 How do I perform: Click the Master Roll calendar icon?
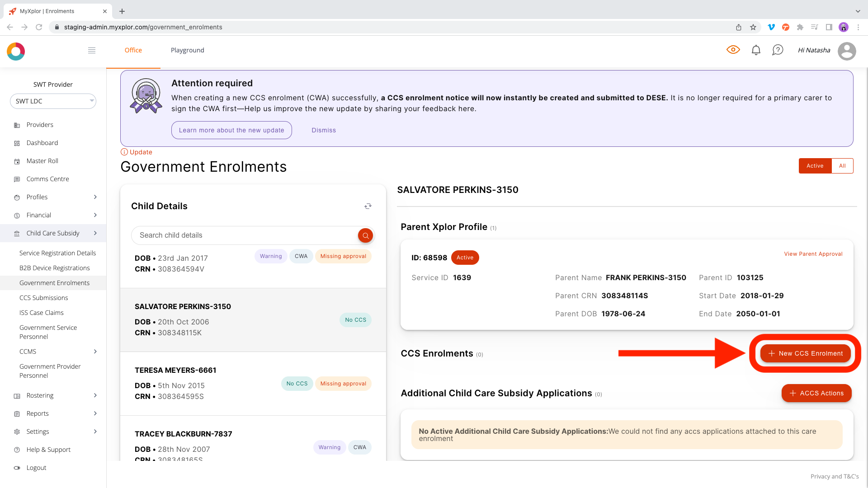pyautogui.click(x=16, y=161)
